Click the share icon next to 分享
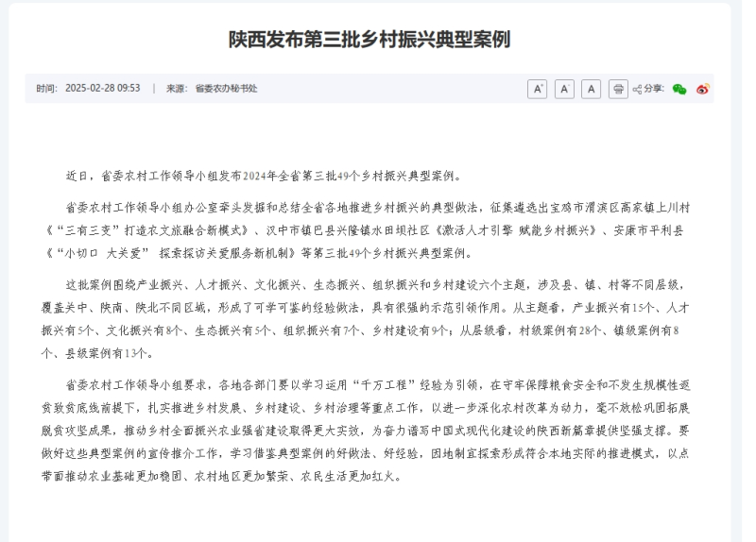Screen dimensions: 756x542 coord(637,89)
